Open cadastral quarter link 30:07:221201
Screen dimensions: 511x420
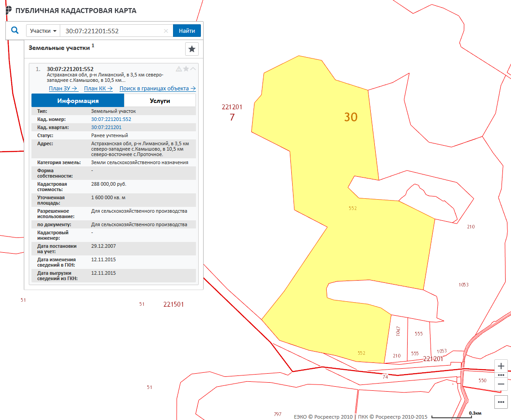tap(106, 128)
